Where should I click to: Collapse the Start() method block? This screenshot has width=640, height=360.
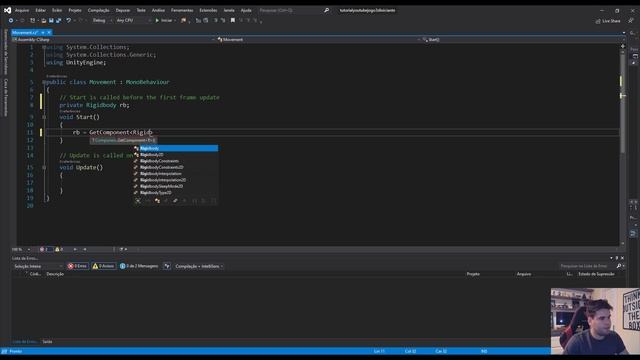tap(44, 117)
